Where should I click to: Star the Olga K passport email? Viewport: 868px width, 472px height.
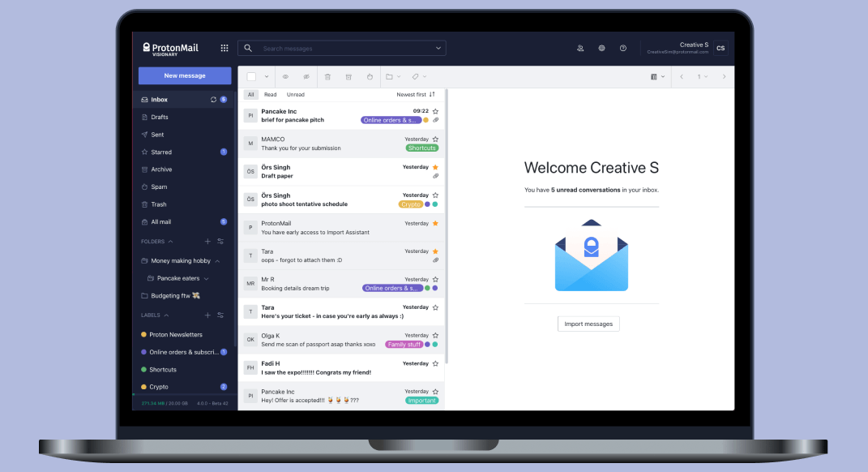pos(436,335)
